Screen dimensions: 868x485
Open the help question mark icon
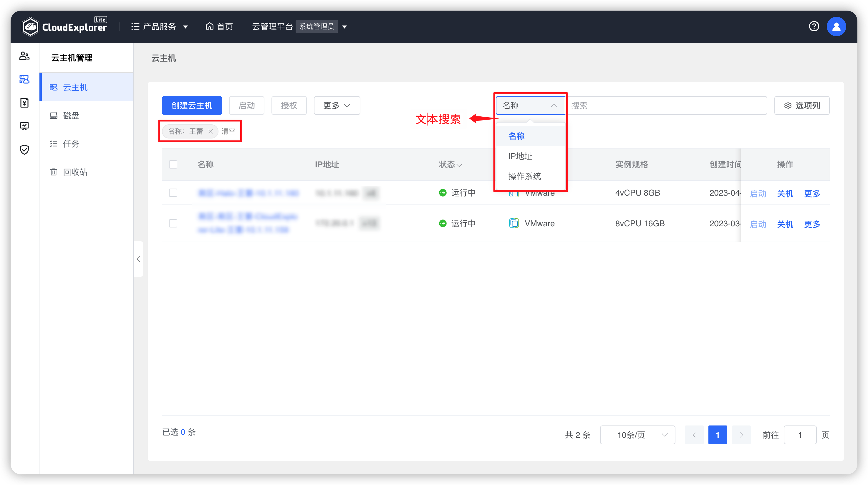pos(814,26)
